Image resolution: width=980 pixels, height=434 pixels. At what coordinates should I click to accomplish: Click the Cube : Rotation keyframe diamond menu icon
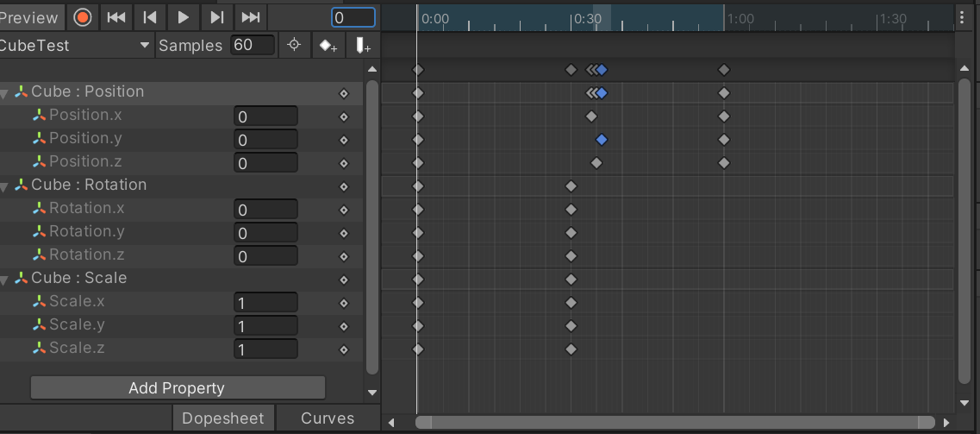click(343, 187)
